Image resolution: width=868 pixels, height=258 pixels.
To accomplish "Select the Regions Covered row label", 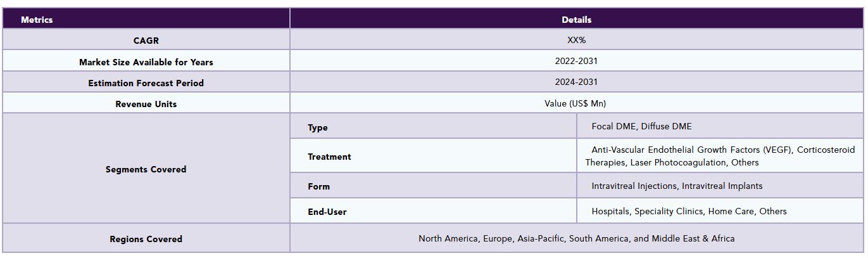I will [x=146, y=239].
